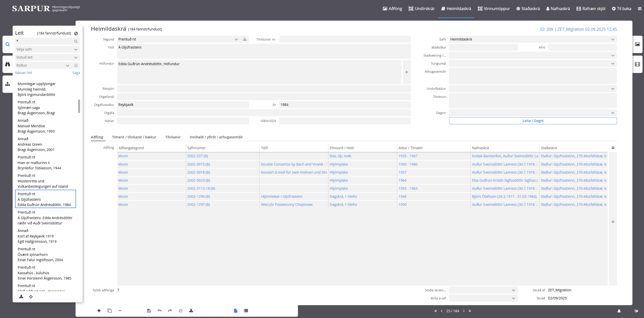Image resolution: width=644 pixels, height=318 pixels.
Task: Switch to the Tilvísanir tab
Action: tap(173, 137)
